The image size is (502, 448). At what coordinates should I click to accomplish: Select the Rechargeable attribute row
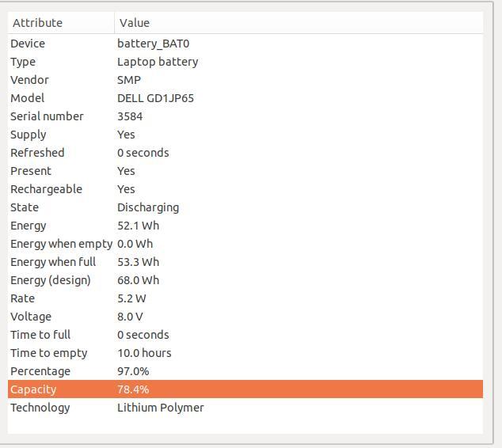pyautogui.click(x=245, y=189)
